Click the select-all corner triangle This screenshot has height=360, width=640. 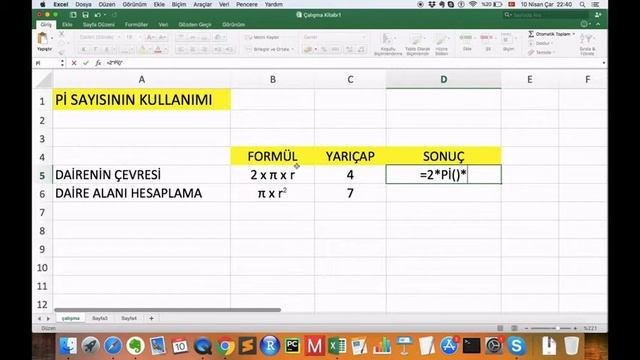pyautogui.click(x=43, y=80)
